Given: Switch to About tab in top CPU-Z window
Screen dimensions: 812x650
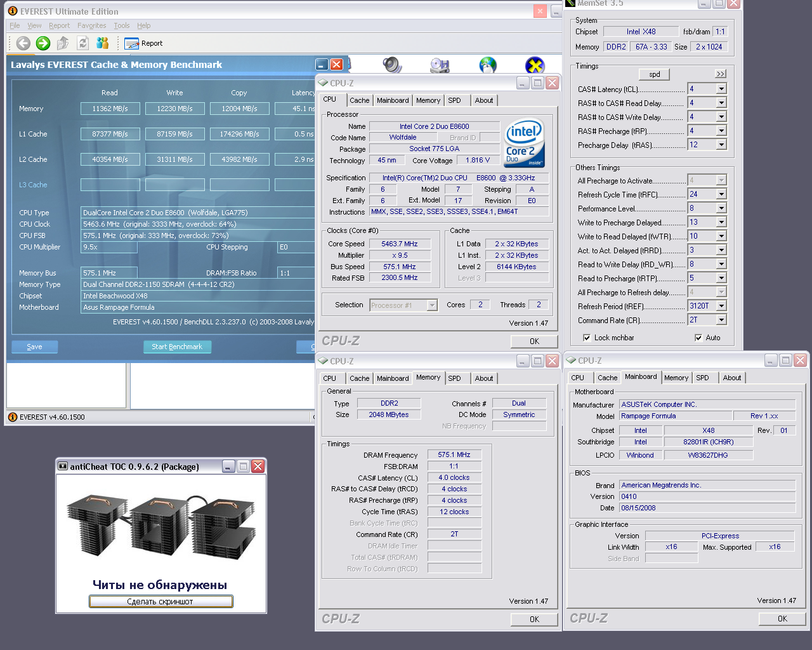Looking at the screenshot, I should click(x=484, y=100).
